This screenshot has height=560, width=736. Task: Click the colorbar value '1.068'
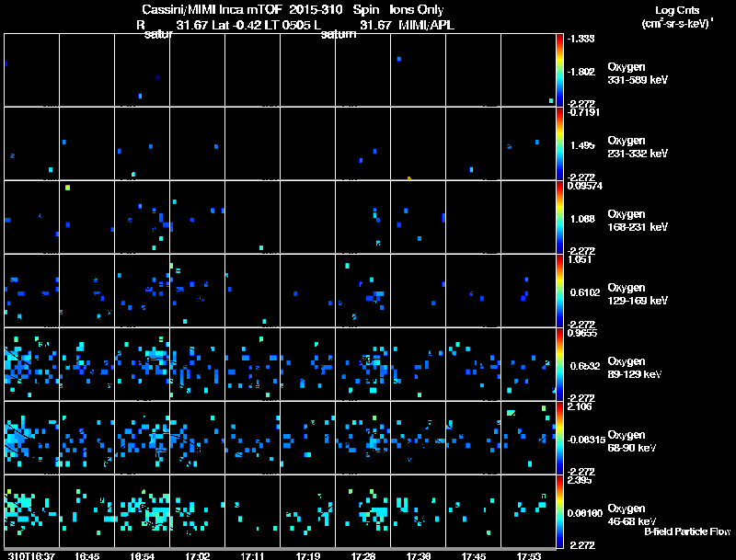pos(582,219)
